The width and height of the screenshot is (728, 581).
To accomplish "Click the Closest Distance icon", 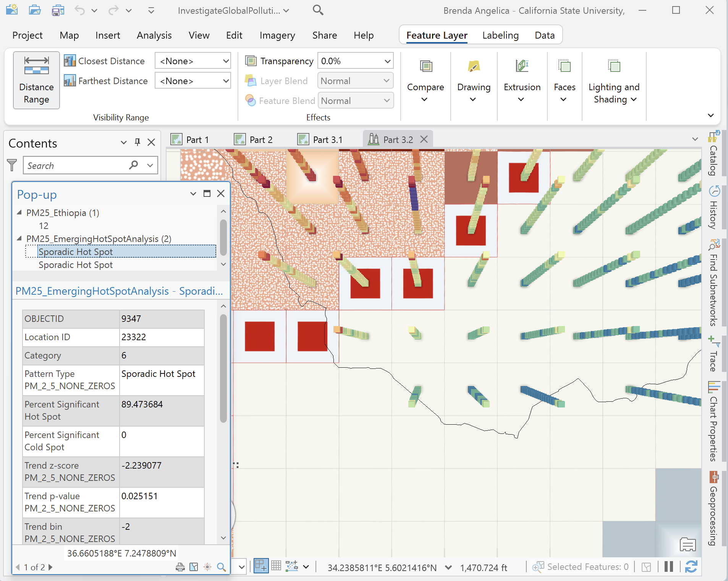I will tap(70, 61).
